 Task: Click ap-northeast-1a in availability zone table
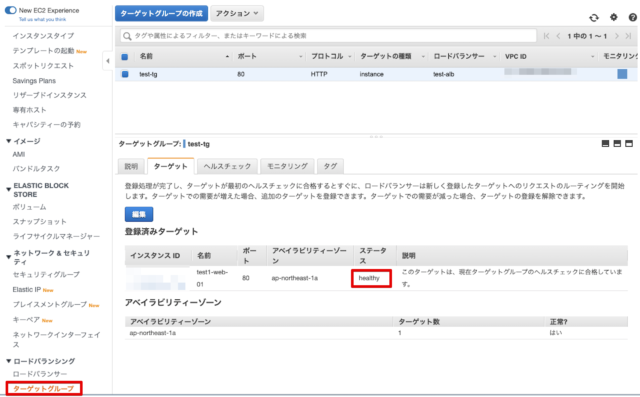tap(153, 333)
